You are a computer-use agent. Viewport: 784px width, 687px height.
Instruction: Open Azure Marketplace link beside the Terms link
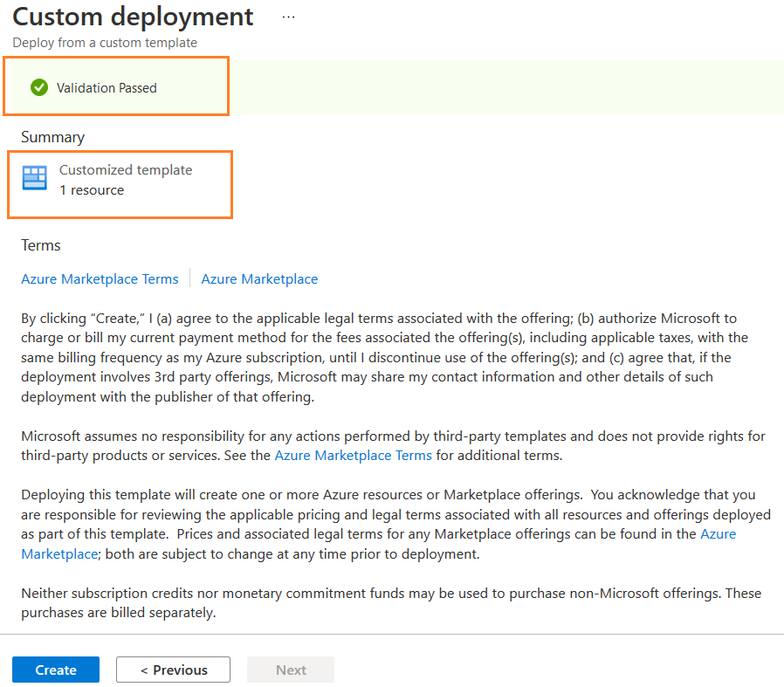(x=259, y=279)
